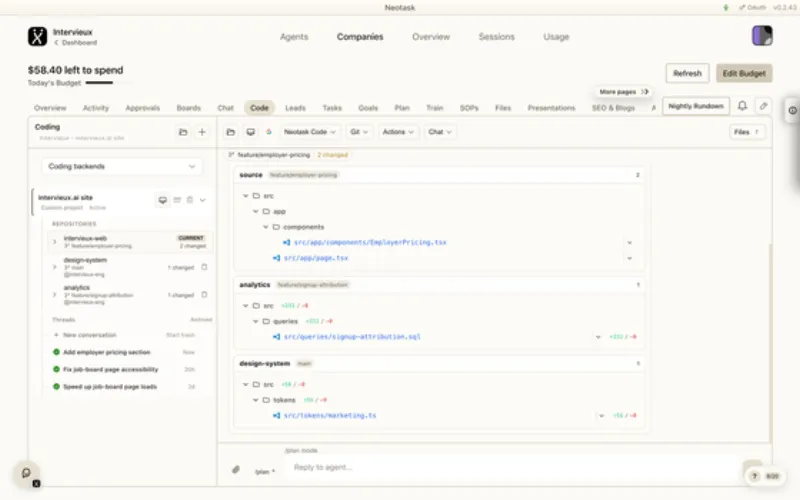
Task: Open folder icon in Coding panel header
Action: click(x=183, y=132)
